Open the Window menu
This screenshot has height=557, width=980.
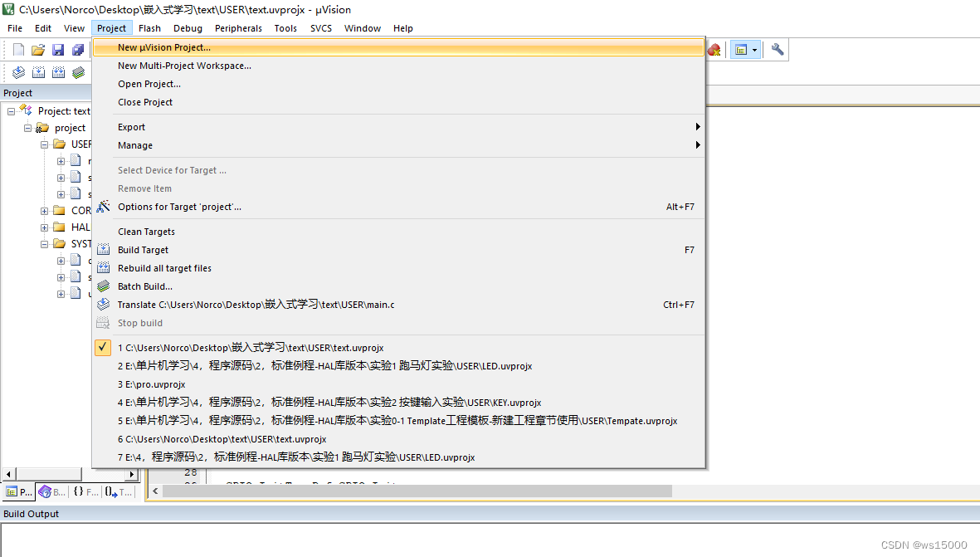[363, 28]
